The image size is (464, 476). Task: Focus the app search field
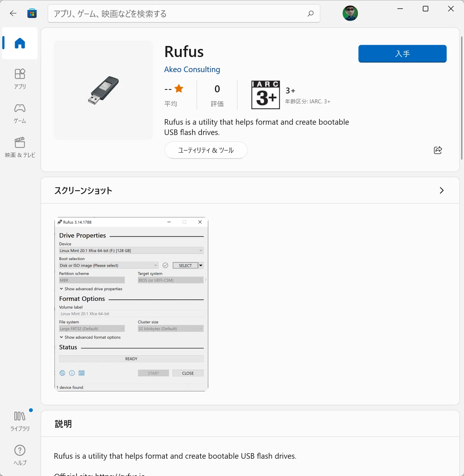pos(184,14)
